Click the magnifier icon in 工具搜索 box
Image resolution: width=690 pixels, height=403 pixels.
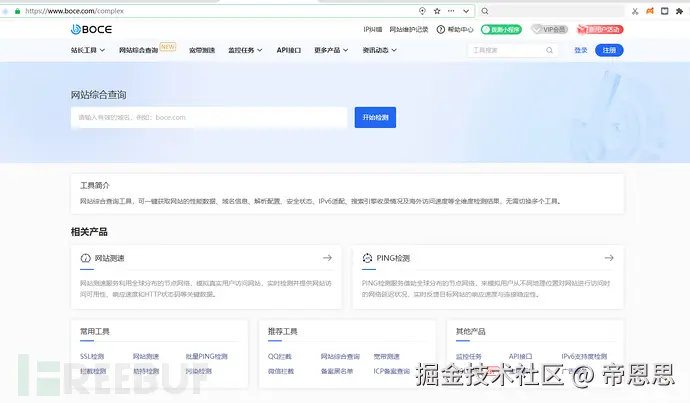(549, 50)
